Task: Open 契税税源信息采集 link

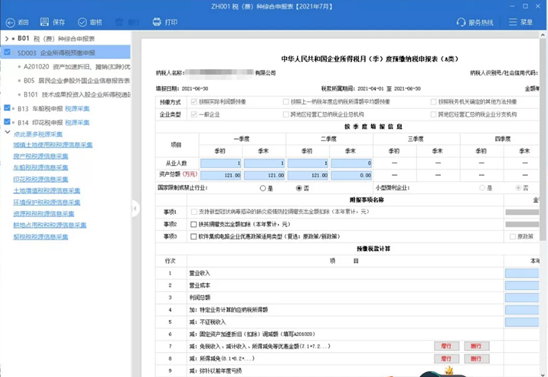Action: 41,237
